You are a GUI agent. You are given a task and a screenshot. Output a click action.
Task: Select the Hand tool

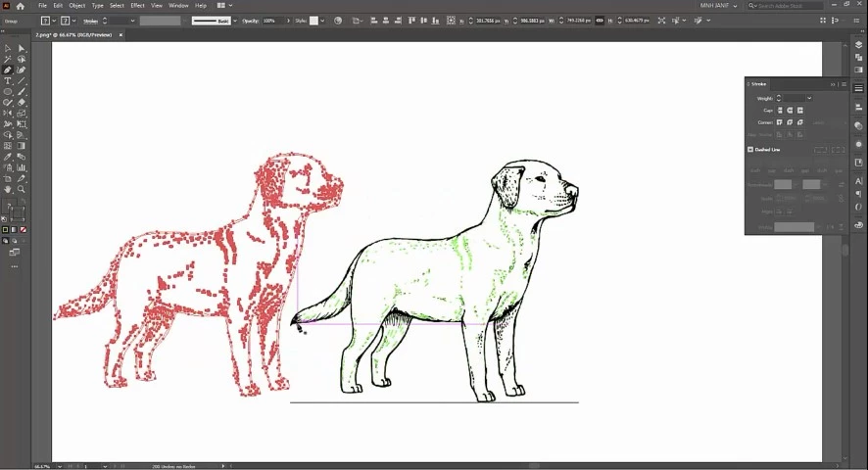8,189
